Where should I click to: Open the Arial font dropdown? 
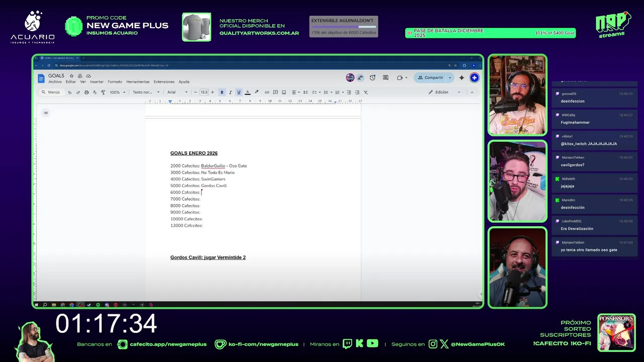[177, 93]
